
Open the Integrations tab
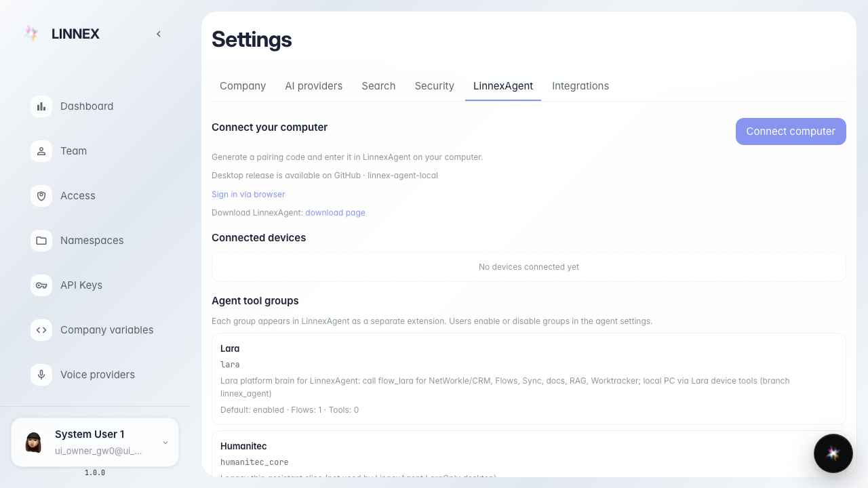pos(580,86)
